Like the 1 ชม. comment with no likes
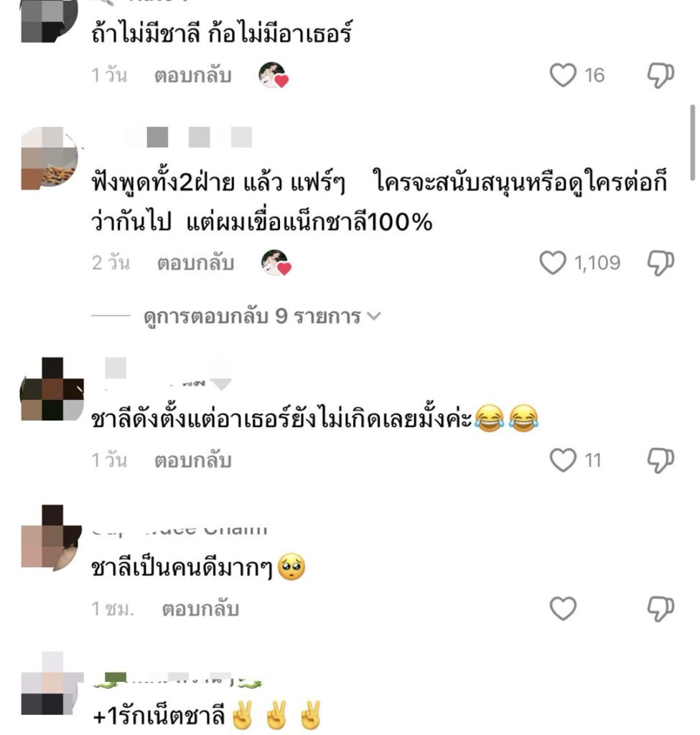The width and height of the screenshot is (700, 735). [x=563, y=609]
